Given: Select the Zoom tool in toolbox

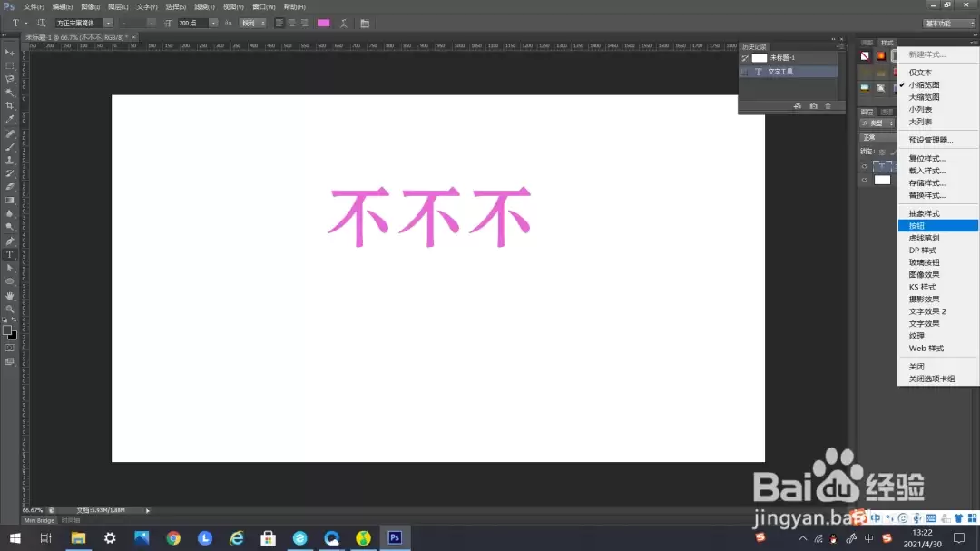Looking at the screenshot, I should coord(9,309).
